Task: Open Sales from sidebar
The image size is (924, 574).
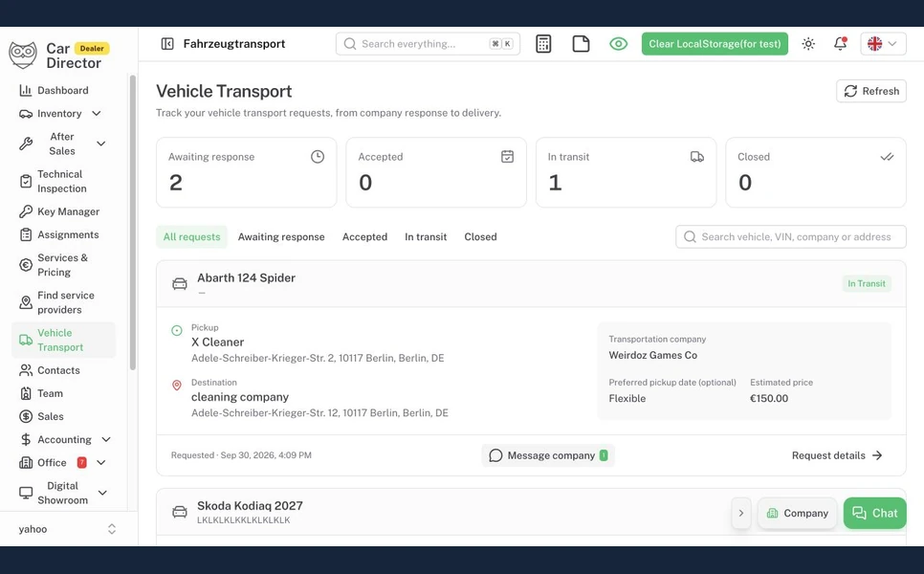Action: [50, 416]
